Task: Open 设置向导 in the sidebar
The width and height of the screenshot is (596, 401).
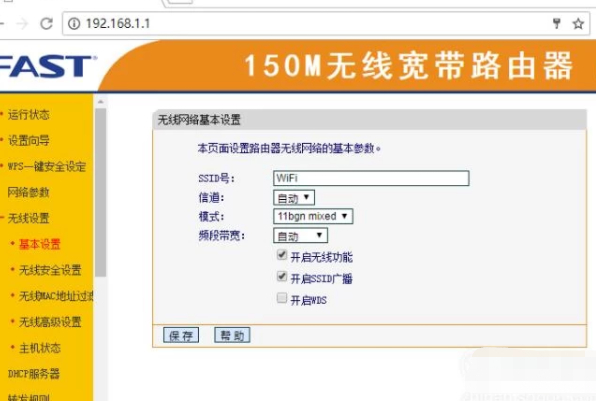Action: click(x=29, y=140)
